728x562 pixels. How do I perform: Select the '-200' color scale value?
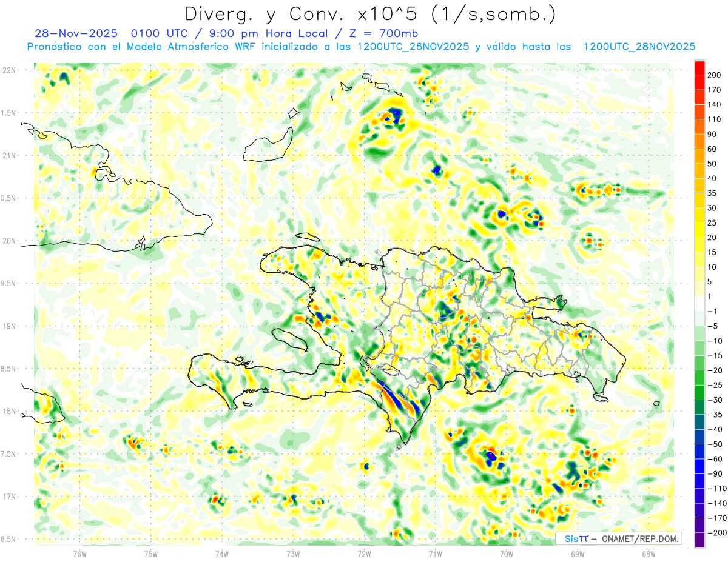coord(718,533)
